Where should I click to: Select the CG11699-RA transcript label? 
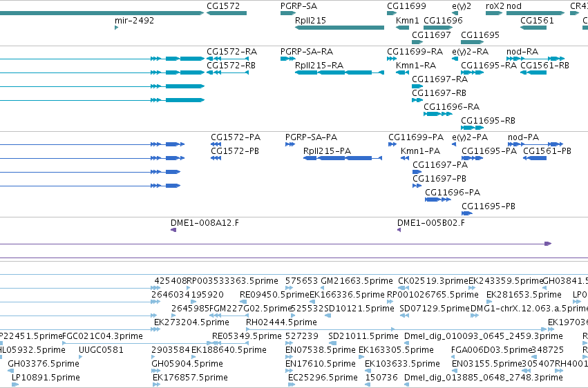(x=415, y=51)
